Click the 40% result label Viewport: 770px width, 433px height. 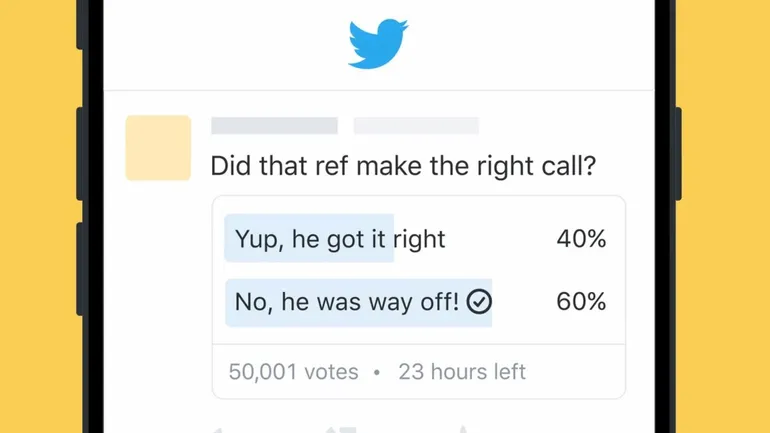(x=581, y=239)
